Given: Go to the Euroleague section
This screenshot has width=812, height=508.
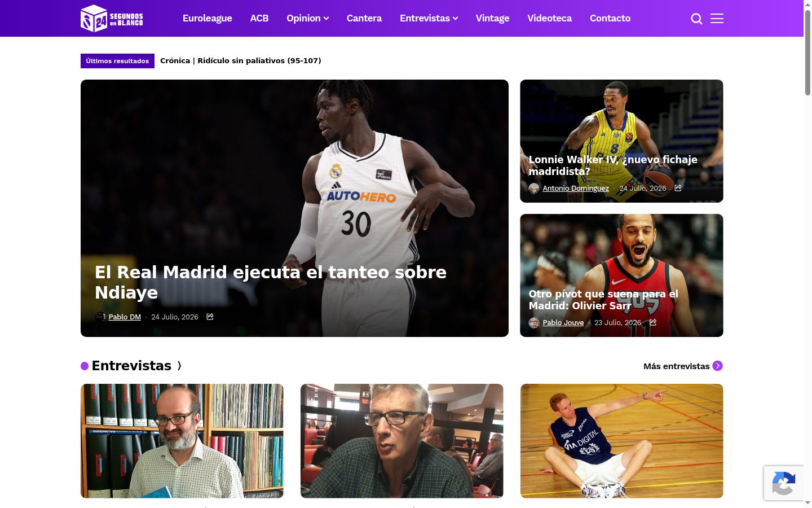Looking at the screenshot, I should click(x=208, y=18).
